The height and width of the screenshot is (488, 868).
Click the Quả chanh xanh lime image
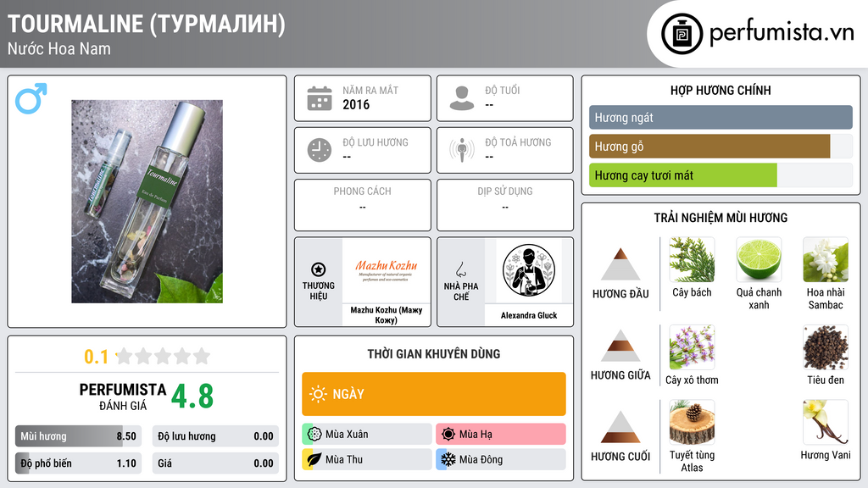point(759,260)
